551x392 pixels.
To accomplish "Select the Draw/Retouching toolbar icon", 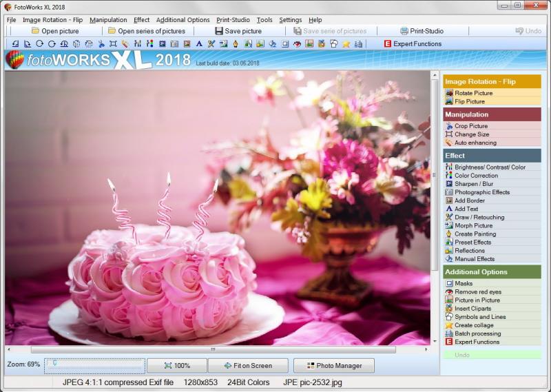I will 211,43.
